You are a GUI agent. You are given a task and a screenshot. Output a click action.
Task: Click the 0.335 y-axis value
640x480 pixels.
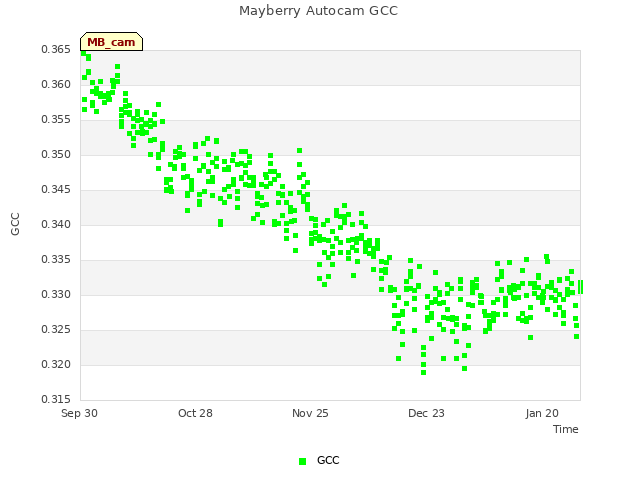pyautogui.click(x=56, y=260)
